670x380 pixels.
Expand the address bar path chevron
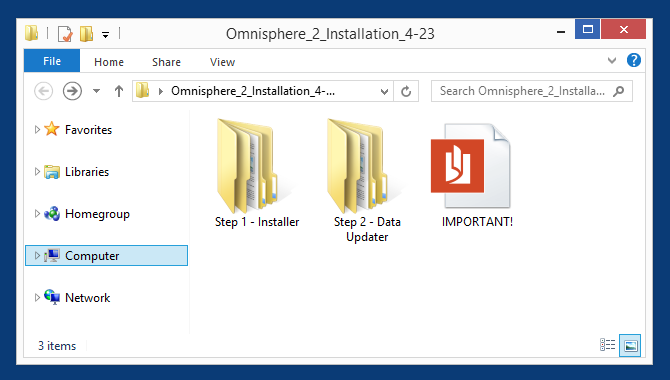click(161, 91)
